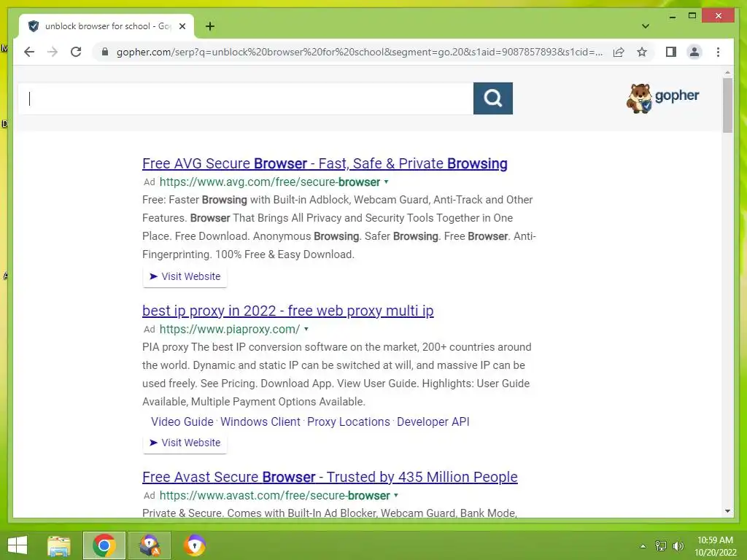
Task: Click the 'Ad' label beside avg.com
Action: (x=149, y=182)
